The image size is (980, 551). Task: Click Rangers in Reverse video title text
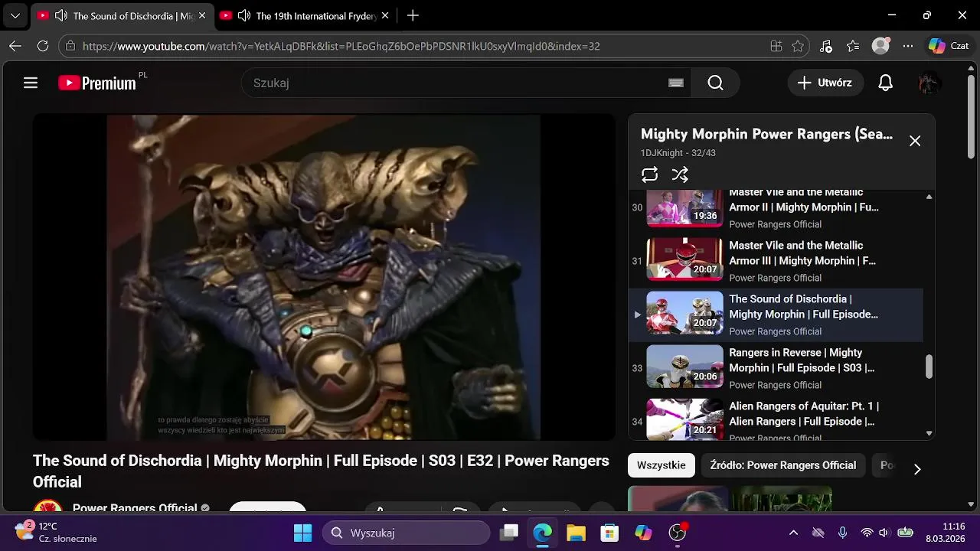point(802,360)
